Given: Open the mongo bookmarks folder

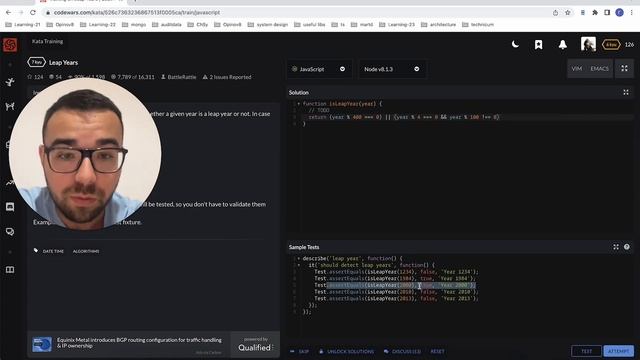Looking at the screenshot, I should [133, 24].
